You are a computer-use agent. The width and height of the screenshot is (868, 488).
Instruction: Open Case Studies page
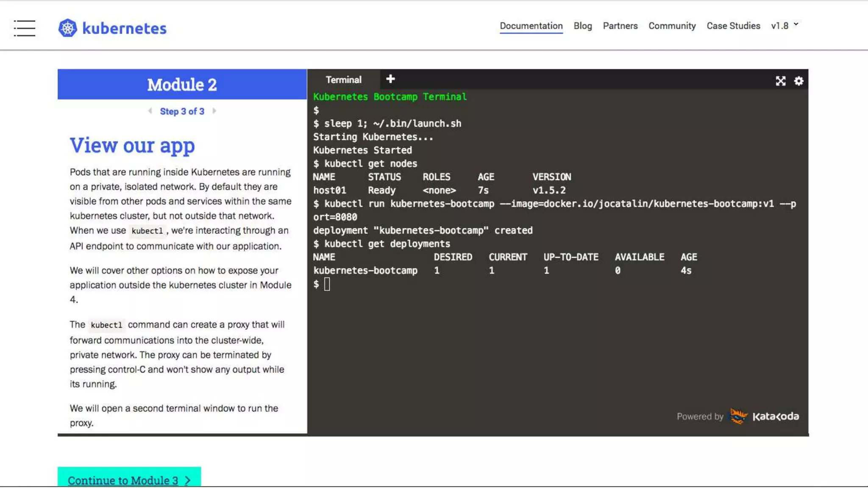tap(733, 26)
